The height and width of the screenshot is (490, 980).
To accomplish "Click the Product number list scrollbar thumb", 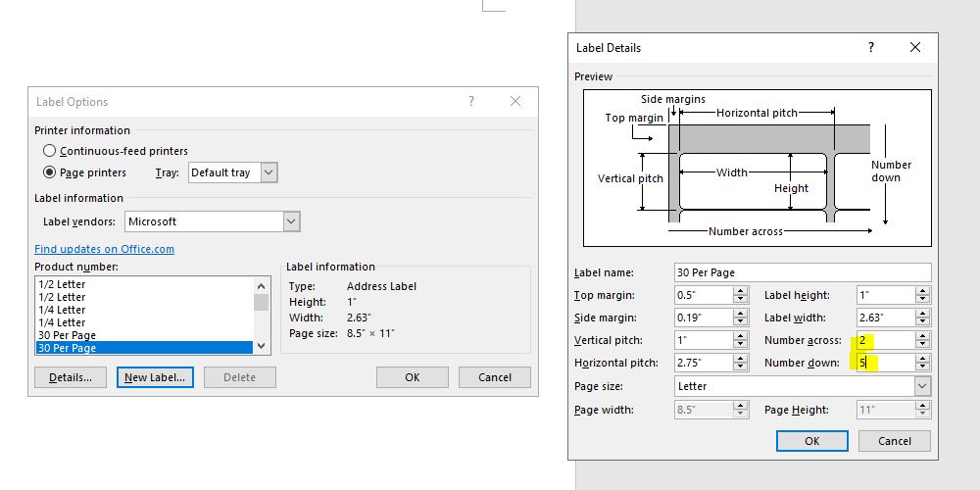I will pyautogui.click(x=262, y=302).
